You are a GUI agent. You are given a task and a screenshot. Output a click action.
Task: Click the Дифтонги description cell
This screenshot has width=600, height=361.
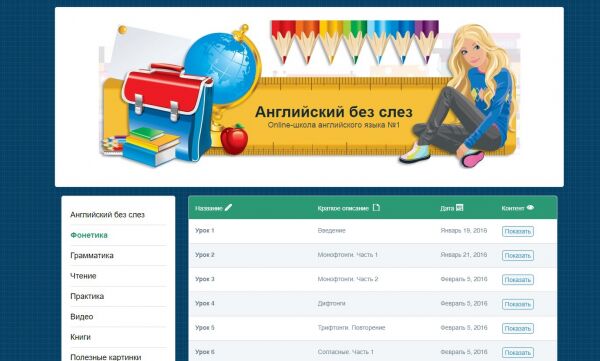click(331, 303)
